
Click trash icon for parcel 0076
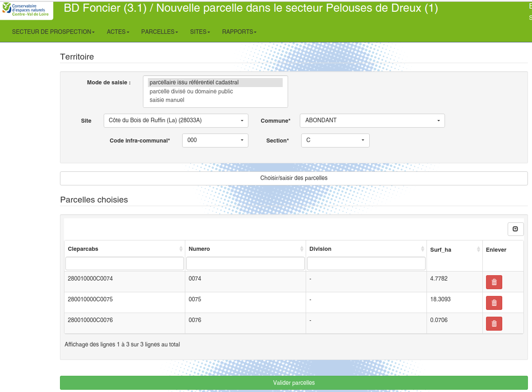[494, 324]
